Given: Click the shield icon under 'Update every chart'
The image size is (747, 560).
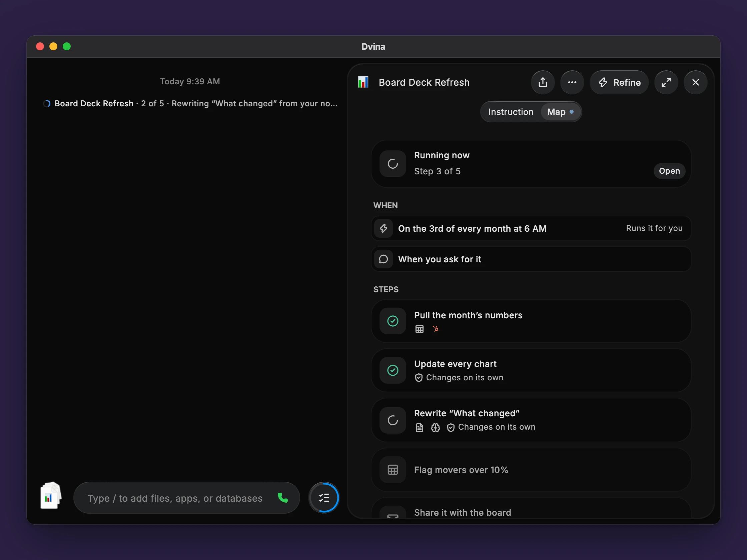Looking at the screenshot, I should point(419,378).
